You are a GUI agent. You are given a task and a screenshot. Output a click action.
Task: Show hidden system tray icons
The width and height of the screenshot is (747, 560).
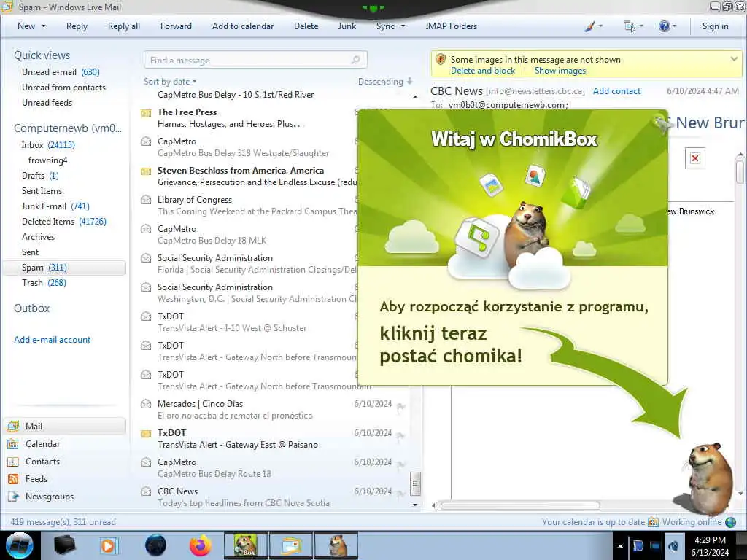[620, 546]
